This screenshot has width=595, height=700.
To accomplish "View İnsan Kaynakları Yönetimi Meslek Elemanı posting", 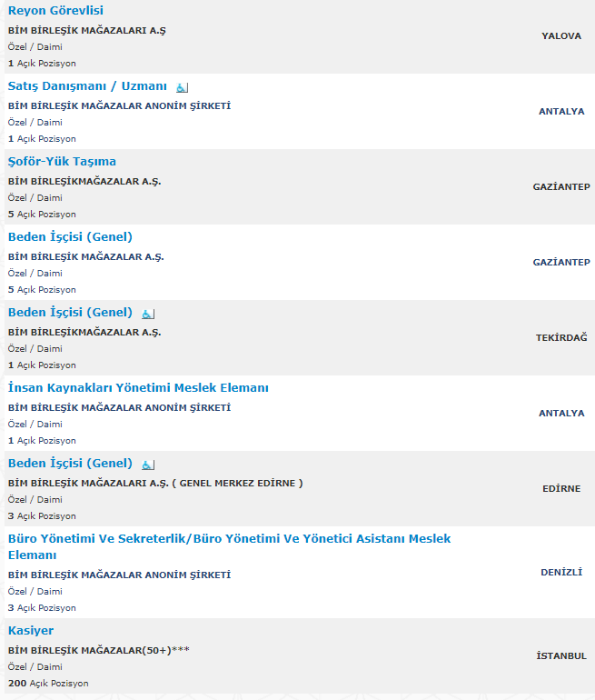I will tap(138, 387).
